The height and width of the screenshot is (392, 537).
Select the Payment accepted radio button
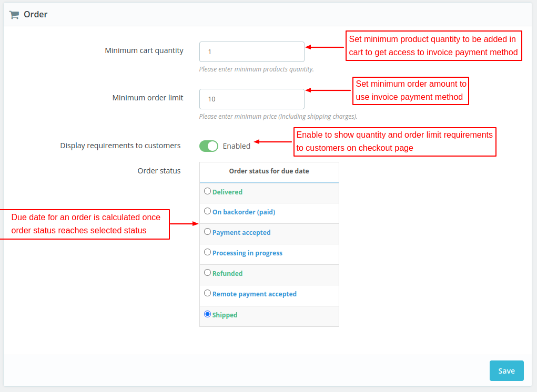[207, 232]
